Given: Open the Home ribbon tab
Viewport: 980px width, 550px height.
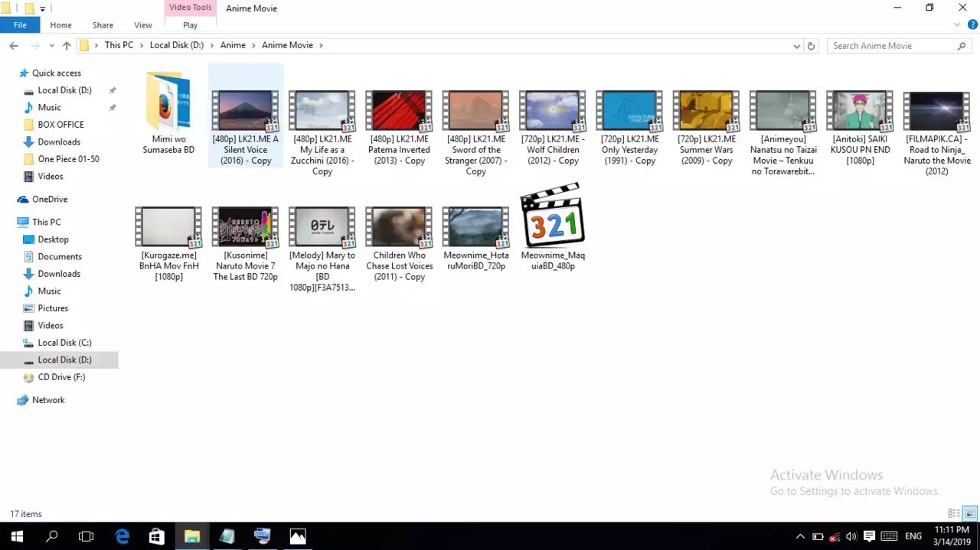Looking at the screenshot, I should click(60, 25).
